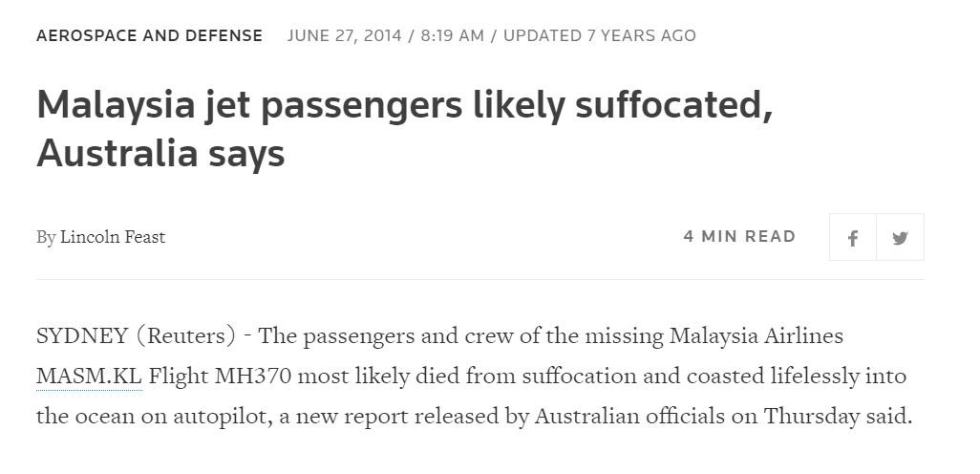
Task: Click the '4 MIN READ' label
Action: point(739,236)
